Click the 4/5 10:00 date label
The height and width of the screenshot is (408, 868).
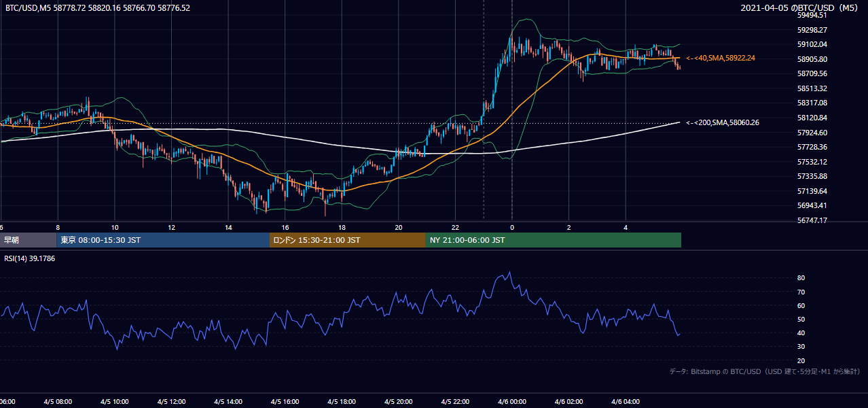(115, 402)
